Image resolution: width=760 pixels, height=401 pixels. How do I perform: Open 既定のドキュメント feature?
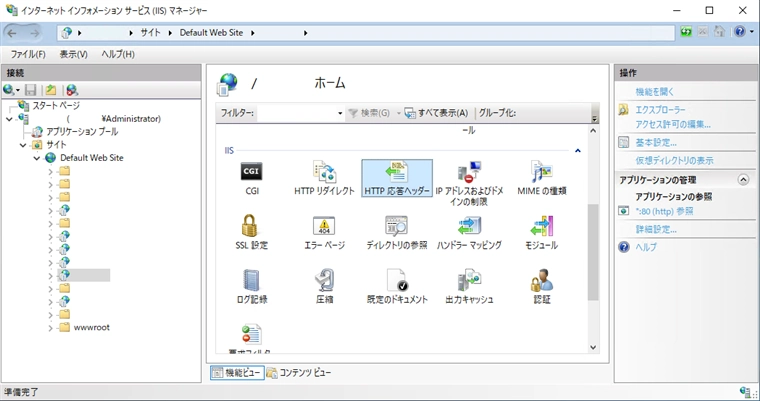tap(397, 287)
